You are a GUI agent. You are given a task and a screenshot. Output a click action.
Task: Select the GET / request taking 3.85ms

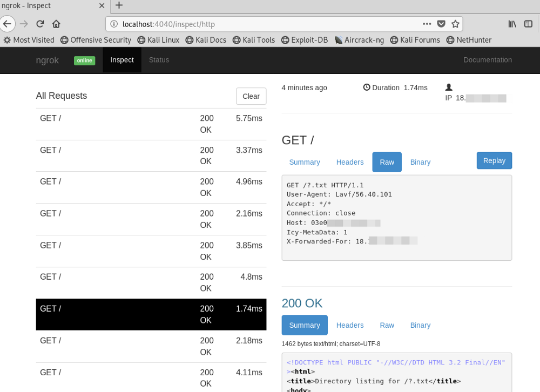(x=151, y=251)
